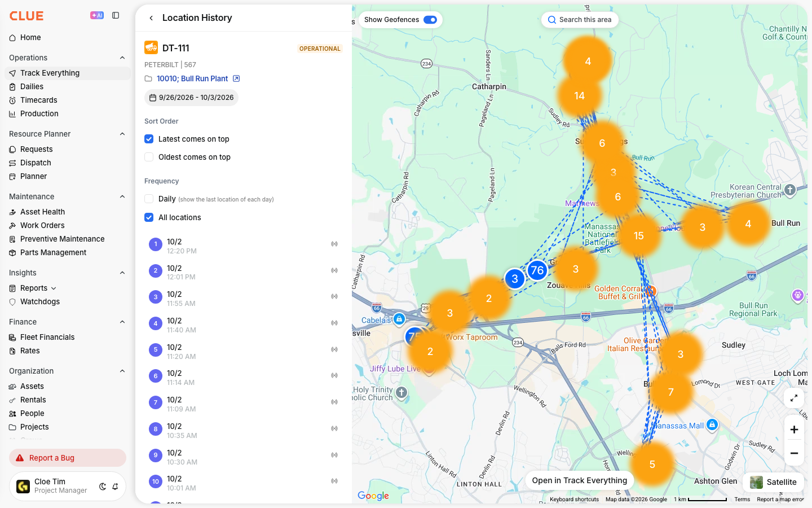
Task: Open external link icon beside Bull Run Plant
Action: point(236,78)
